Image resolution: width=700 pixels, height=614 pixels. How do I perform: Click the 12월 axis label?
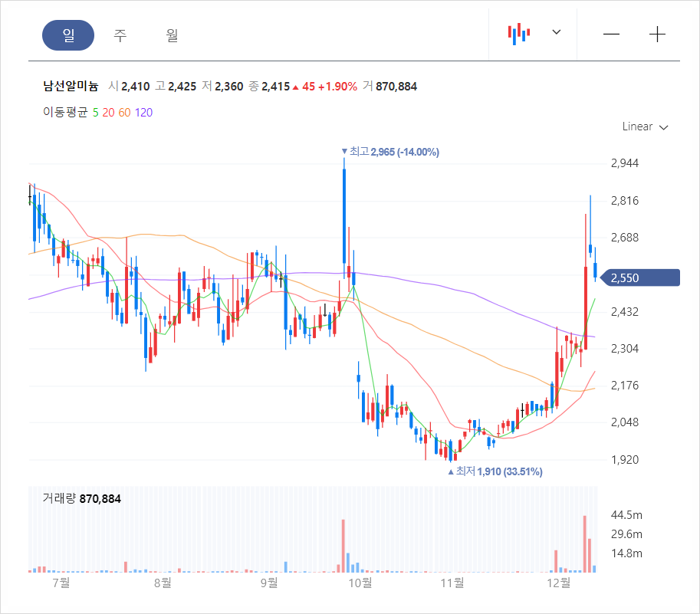coord(558,583)
